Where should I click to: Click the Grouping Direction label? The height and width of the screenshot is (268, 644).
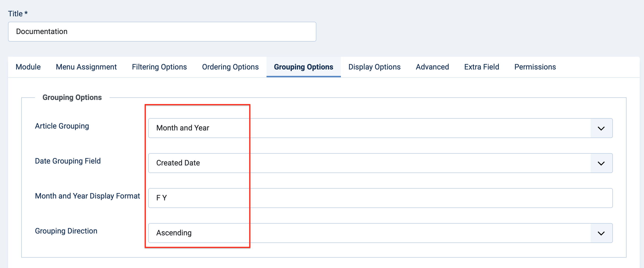66,231
